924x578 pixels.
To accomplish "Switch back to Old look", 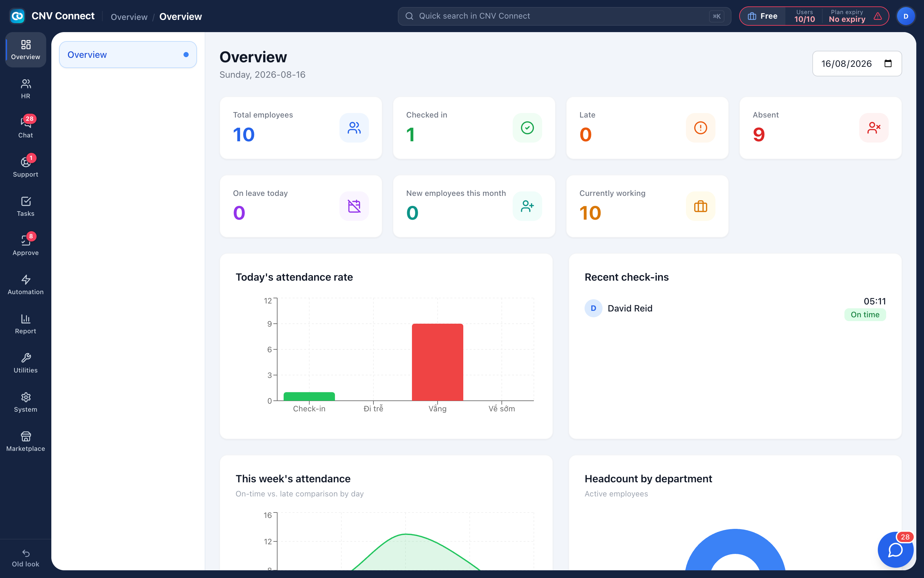I will click(26, 558).
